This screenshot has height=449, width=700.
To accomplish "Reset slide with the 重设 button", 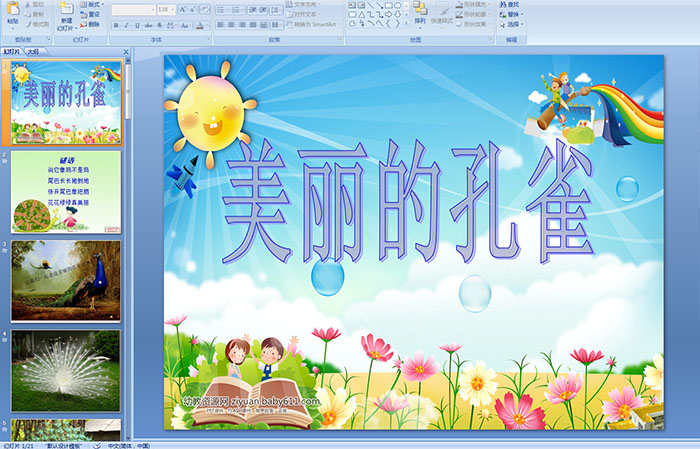I will click(90, 14).
